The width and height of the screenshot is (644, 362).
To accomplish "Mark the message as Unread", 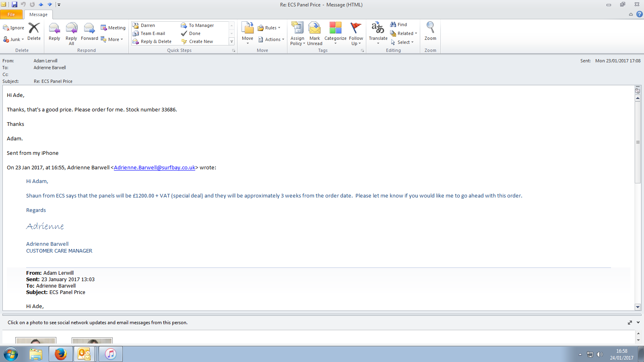I will coord(315,34).
